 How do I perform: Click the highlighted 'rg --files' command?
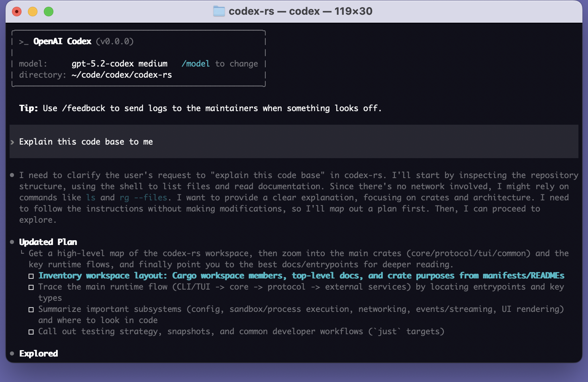click(143, 198)
